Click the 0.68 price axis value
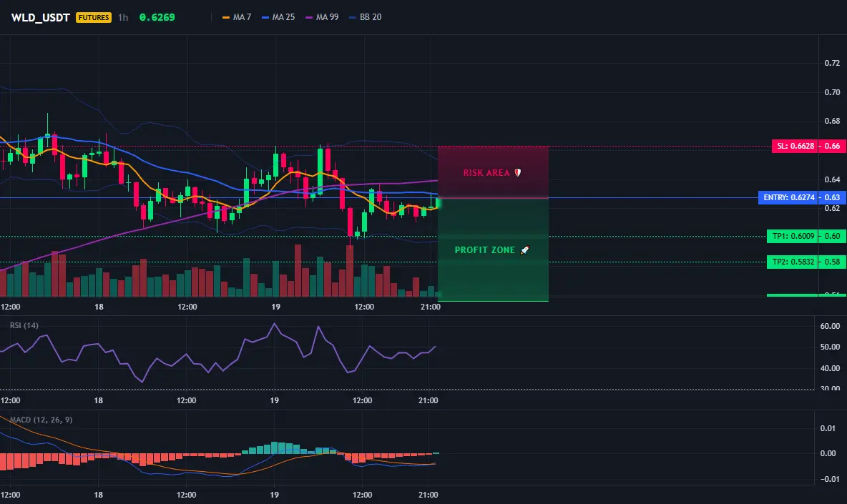This screenshot has height=504, width=847. 832,121
